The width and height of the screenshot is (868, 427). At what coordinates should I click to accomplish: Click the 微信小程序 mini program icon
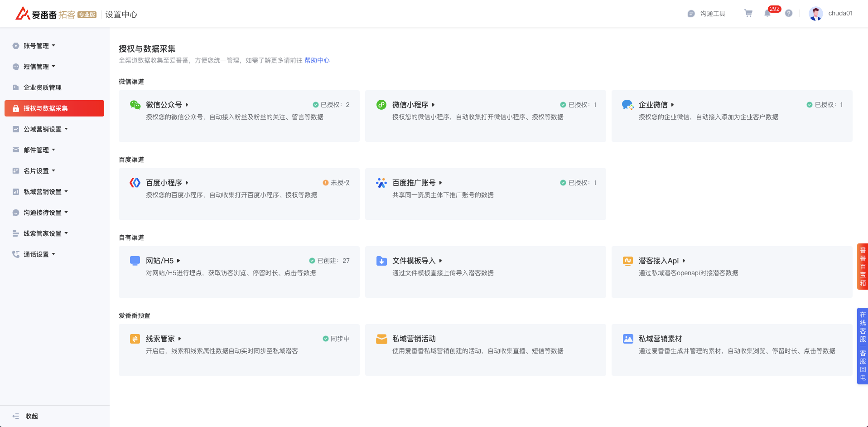[x=381, y=105]
